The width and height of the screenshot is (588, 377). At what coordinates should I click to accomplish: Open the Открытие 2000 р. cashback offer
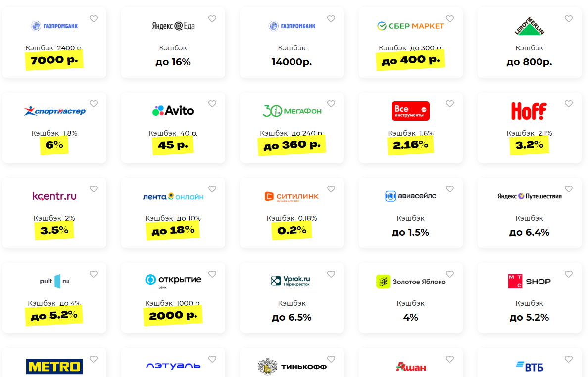point(173,298)
